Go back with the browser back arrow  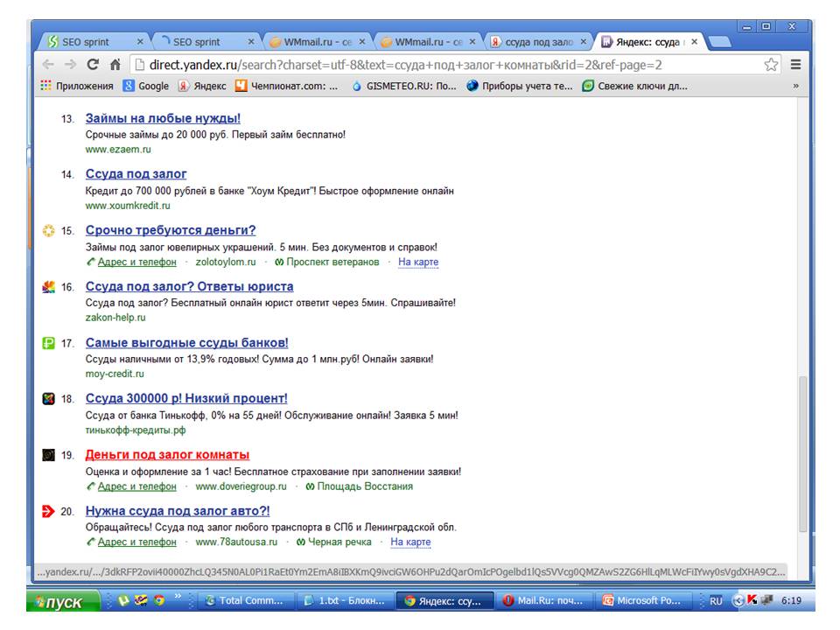[48, 65]
